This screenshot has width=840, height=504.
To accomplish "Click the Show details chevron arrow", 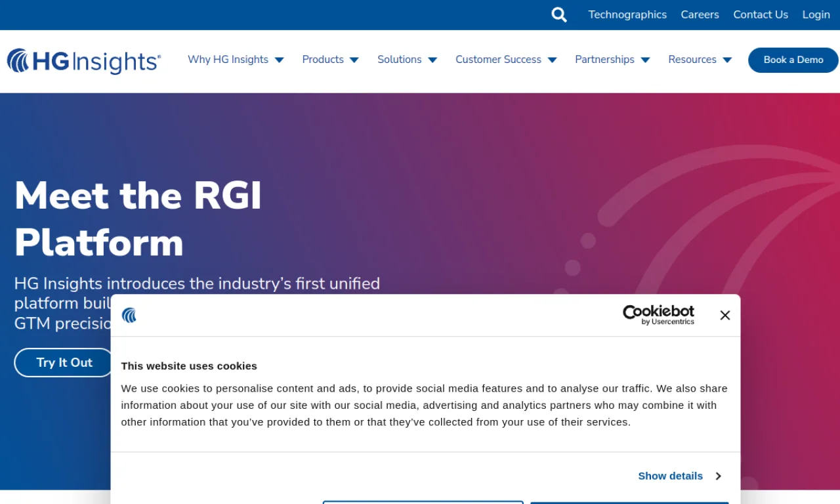I will tap(718, 476).
